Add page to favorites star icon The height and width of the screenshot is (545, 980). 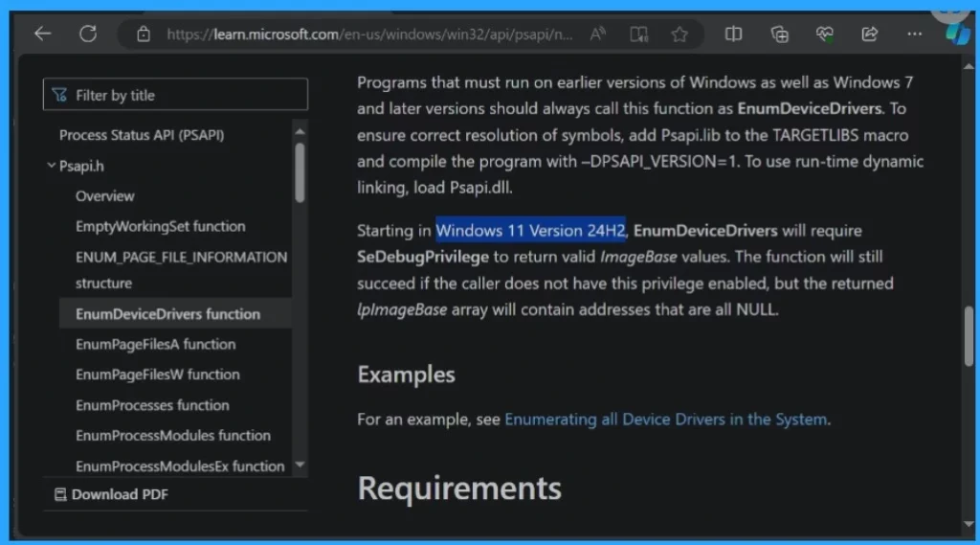pyautogui.click(x=679, y=34)
